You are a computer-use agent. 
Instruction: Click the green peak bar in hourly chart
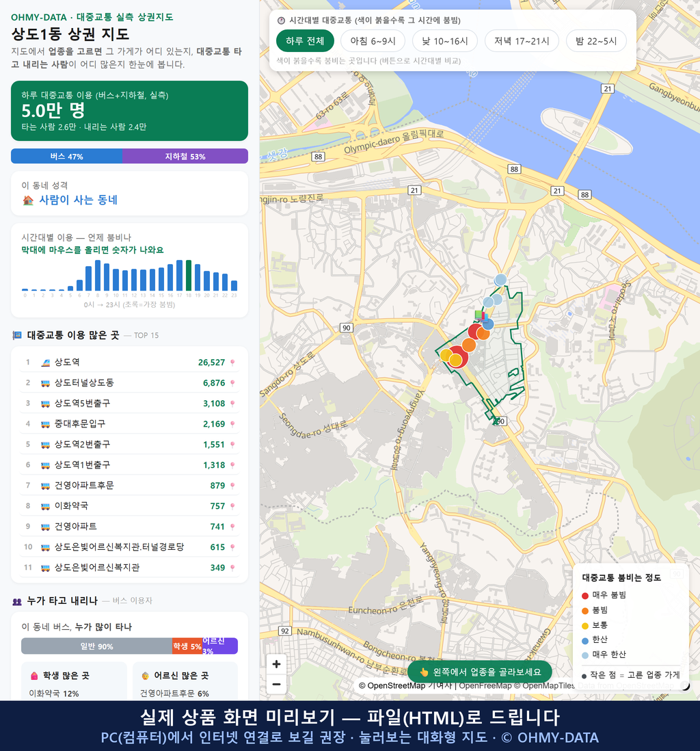coord(189,276)
